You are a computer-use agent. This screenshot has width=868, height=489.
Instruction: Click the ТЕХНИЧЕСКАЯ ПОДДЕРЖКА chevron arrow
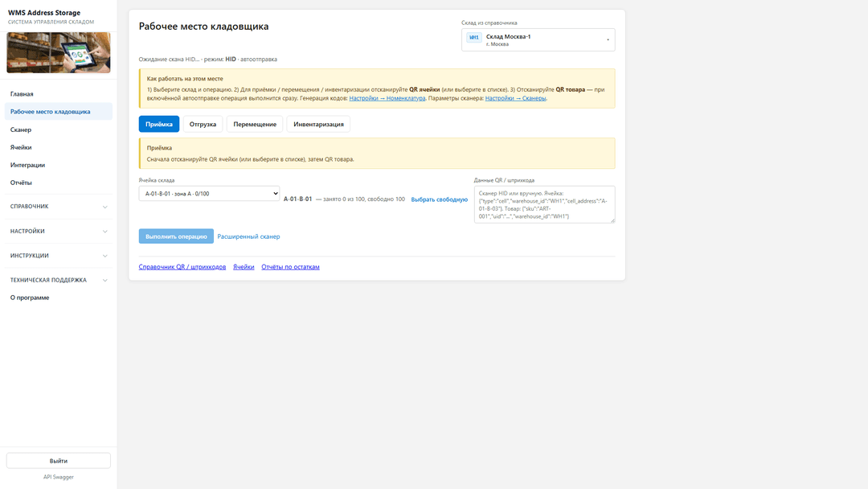click(104, 280)
